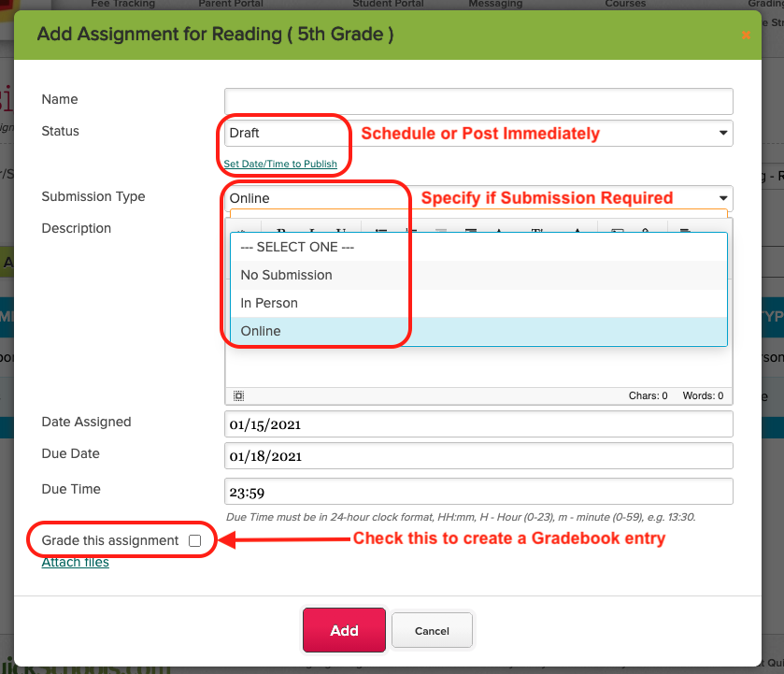Close the Add Assignment dialog with the X
This screenshot has height=674, width=784.
coord(746,35)
